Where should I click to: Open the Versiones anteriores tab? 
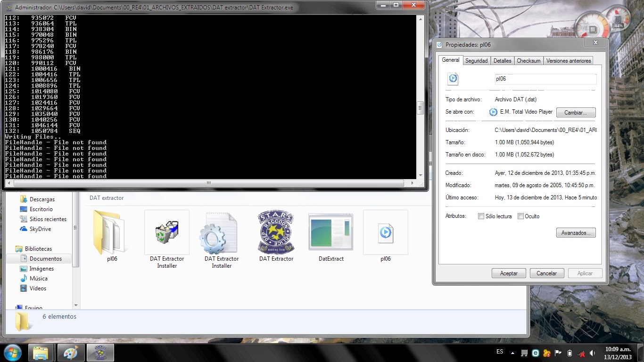tap(568, 61)
